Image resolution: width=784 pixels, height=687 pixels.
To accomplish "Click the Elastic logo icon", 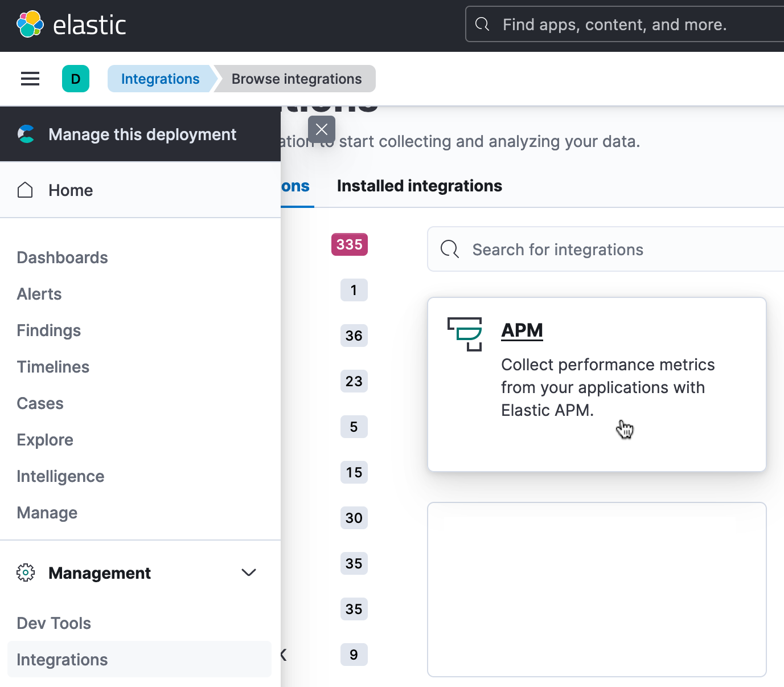I will coord(30,24).
